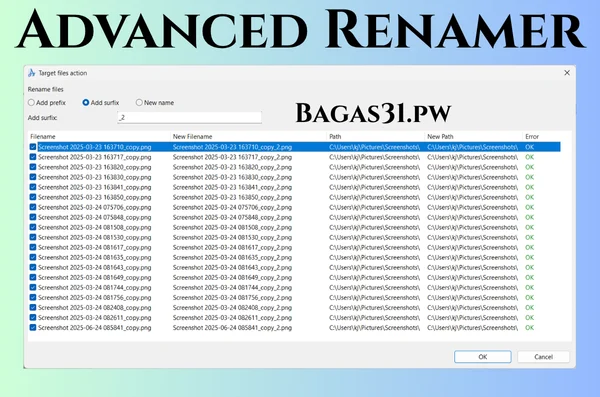Uncheck Screenshot 2025-03-24 081643_copy.png
The width and height of the screenshot is (600, 397).
click(x=33, y=267)
